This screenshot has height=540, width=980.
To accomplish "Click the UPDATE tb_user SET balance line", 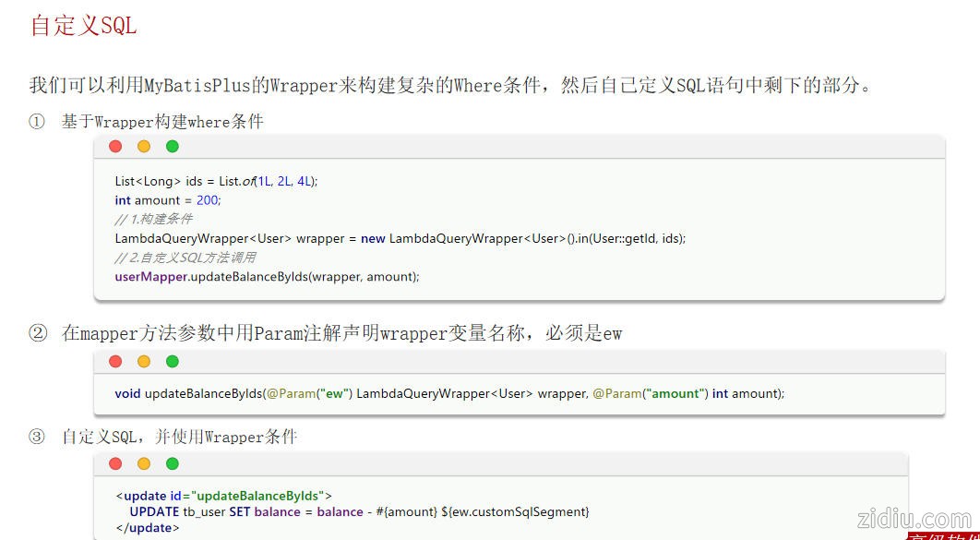I will [x=359, y=511].
